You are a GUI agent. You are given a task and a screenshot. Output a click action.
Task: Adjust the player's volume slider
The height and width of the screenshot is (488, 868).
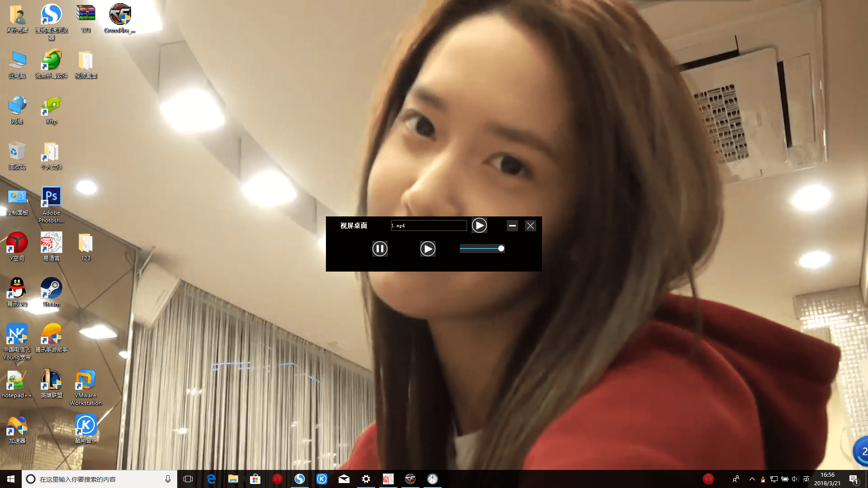coord(482,249)
